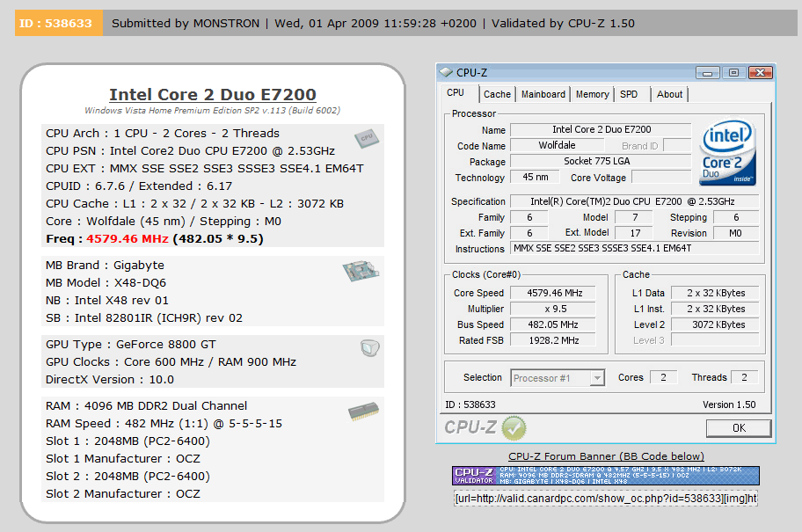Open the Memory tab
This screenshot has width=802, height=532.
tap(593, 94)
